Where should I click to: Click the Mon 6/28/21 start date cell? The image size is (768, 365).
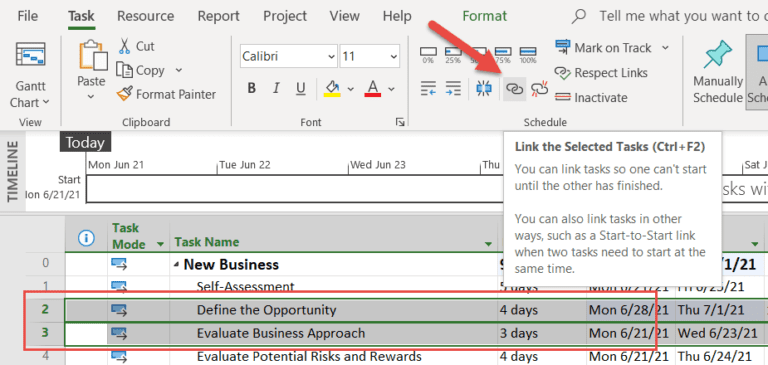(629, 310)
